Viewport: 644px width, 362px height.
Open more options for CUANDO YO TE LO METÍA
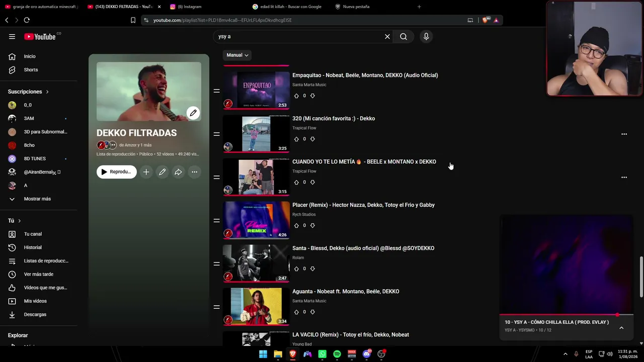(x=624, y=177)
